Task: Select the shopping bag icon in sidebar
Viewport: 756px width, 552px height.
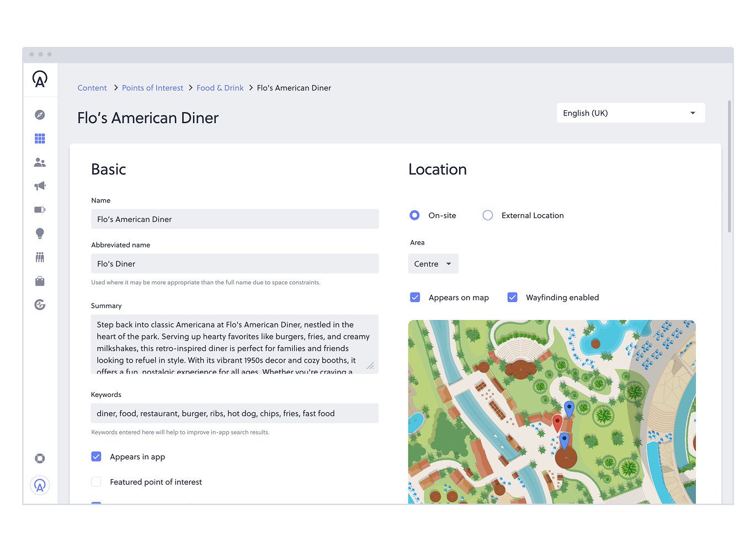Action: 40,281
